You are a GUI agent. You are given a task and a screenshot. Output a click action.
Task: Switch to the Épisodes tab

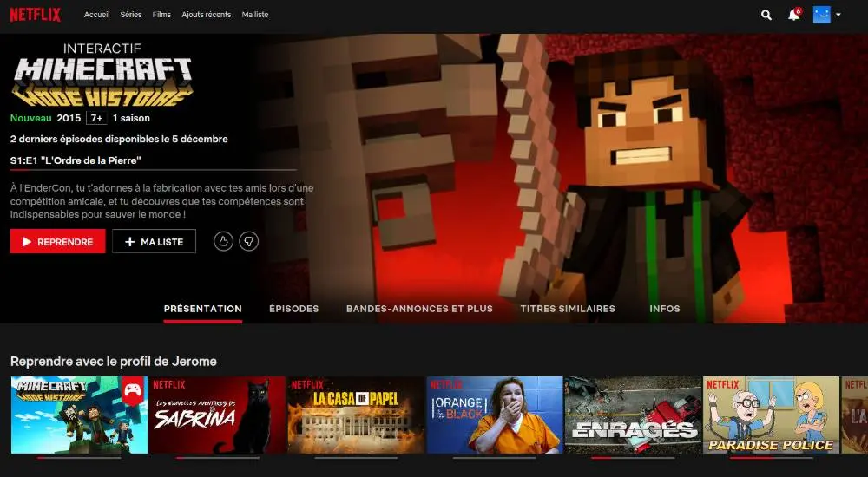pos(294,309)
